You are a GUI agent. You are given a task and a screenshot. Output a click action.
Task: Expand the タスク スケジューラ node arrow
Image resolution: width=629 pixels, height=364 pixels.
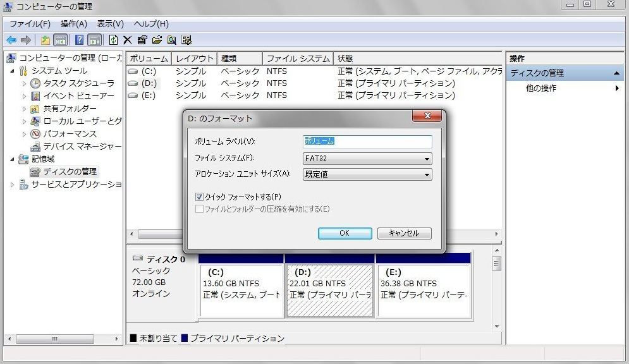pos(24,84)
